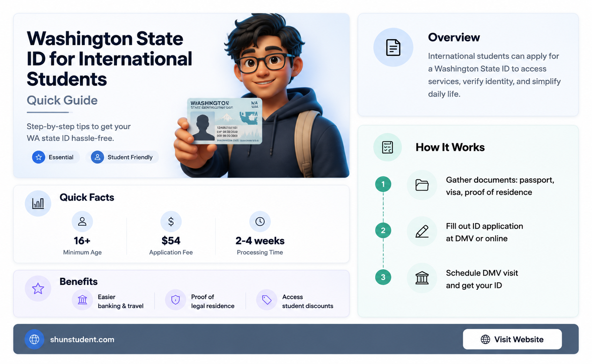Select the Student Friendly person icon
This screenshot has height=364, width=592.
point(97,157)
